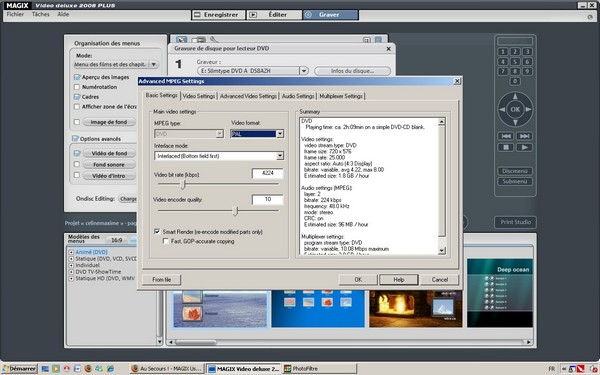600x375 pixels.
Task: Click Cancel in Advanced MPEG Settings
Action: pyautogui.click(x=440, y=280)
